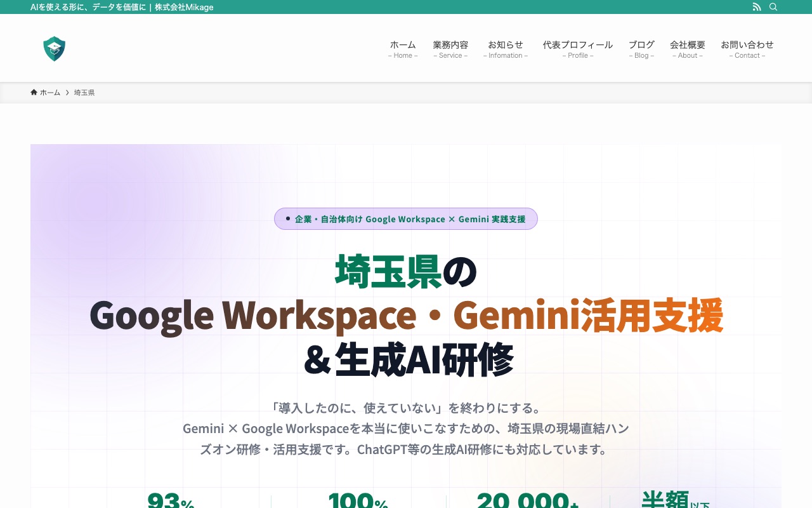Open お問い合わせ Contact menu item

click(747, 50)
